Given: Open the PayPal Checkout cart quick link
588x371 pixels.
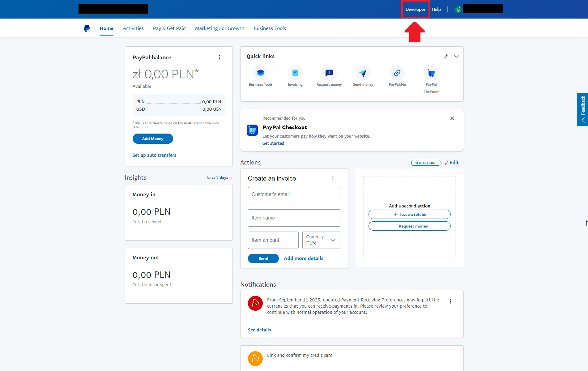Looking at the screenshot, I should [x=431, y=73].
